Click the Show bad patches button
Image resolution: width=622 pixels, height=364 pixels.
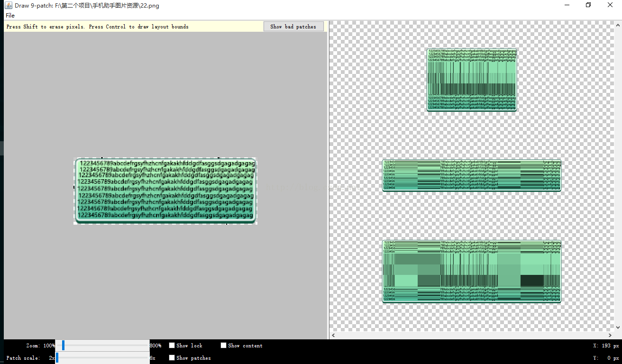click(293, 27)
